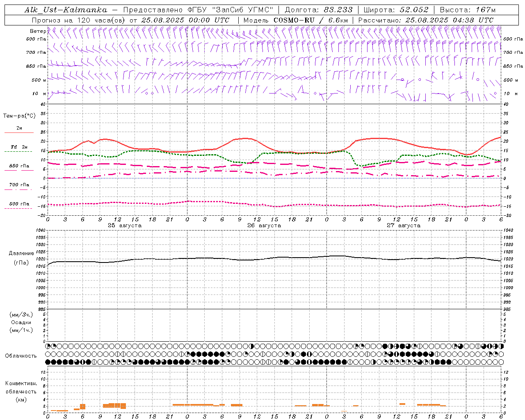This screenshot has width=525, height=420.
Task: Click the 'Прогноз на 120 часа(ов)' text
Action: pyautogui.click(x=79, y=20)
